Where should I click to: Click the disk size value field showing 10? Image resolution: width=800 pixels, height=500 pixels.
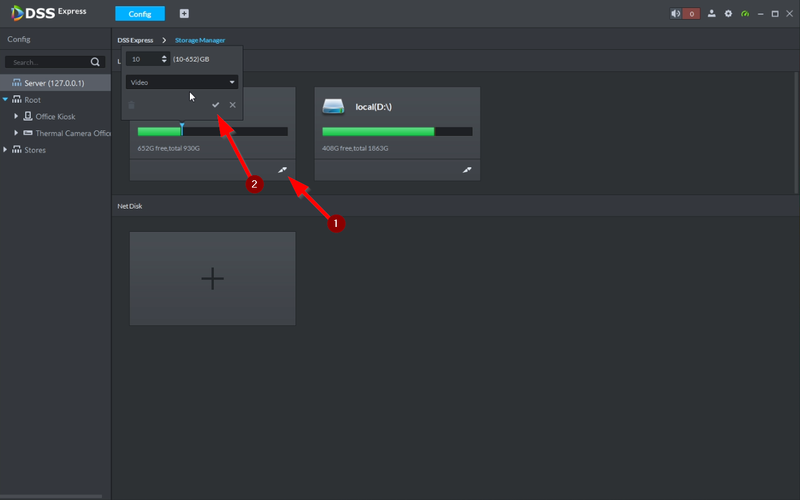point(143,59)
